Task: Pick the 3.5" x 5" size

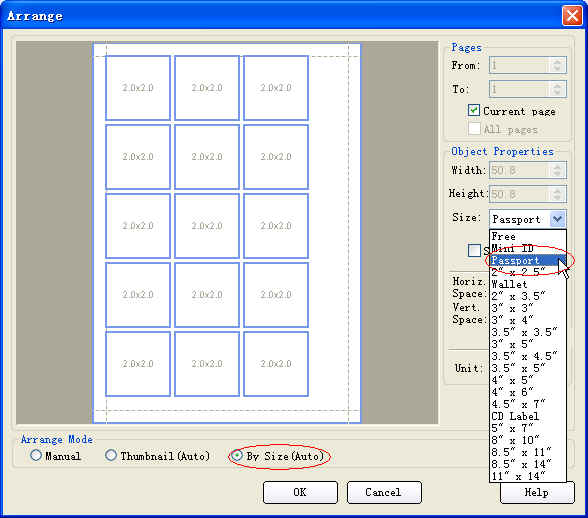Action: (x=528, y=368)
